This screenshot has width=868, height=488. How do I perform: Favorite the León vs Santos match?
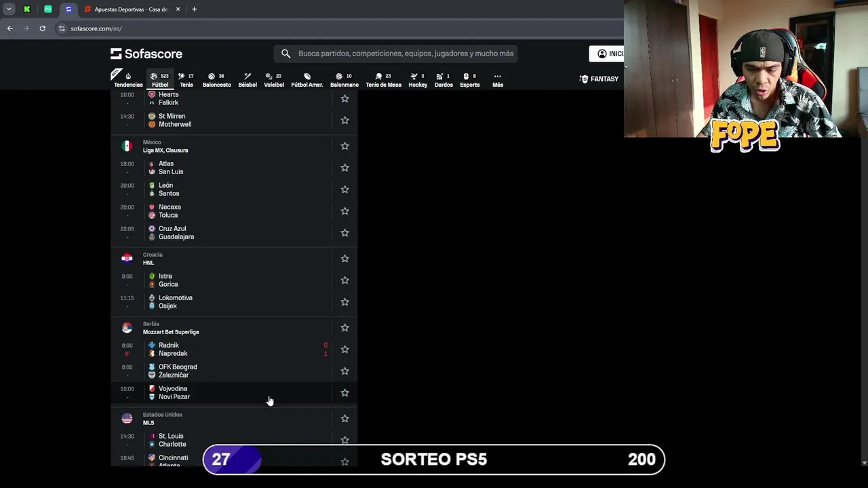[x=344, y=190]
